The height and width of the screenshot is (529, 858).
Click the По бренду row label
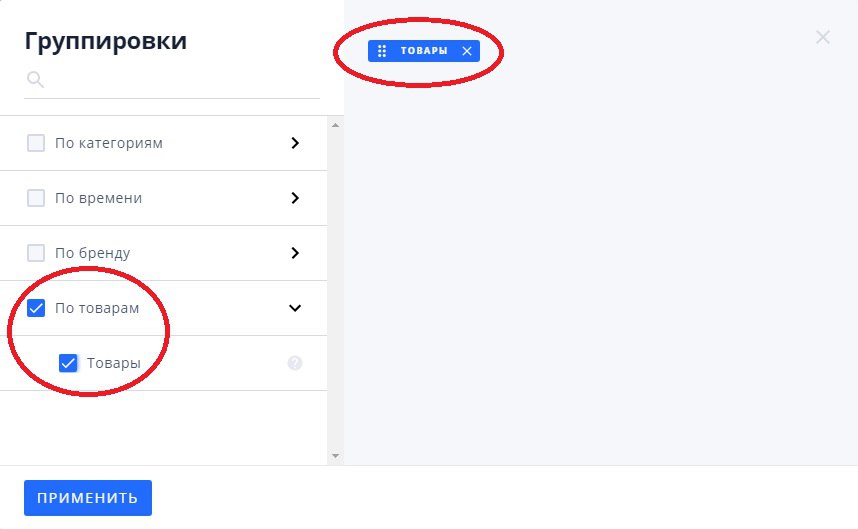pyautogui.click(x=93, y=253)
